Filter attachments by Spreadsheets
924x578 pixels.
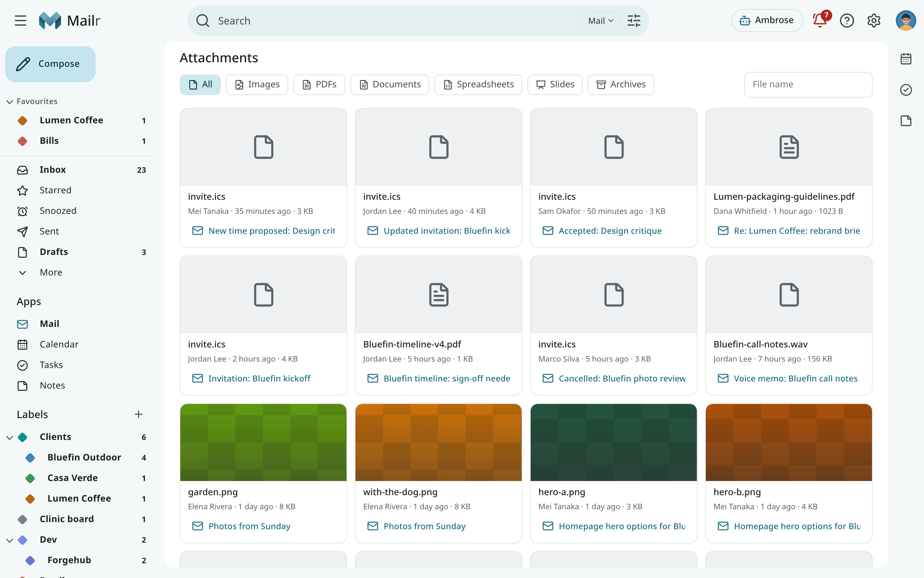478,84
